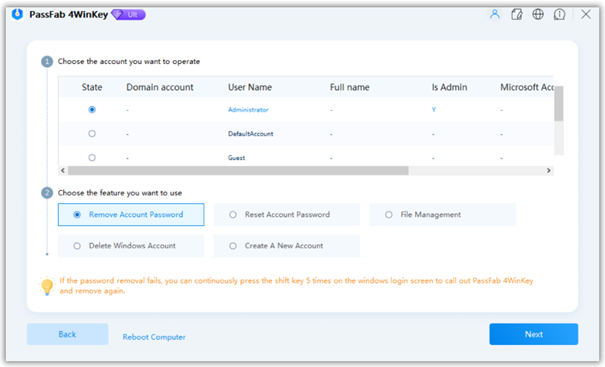Click the Ult edition badge
This screenshot has height=367, width=605.
(x=128, y=15)
